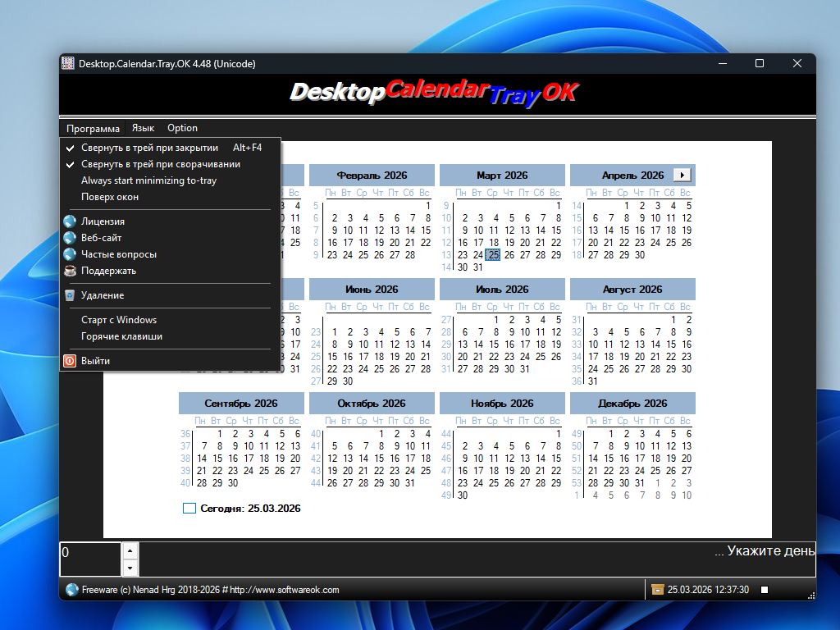Turn on Поверх окон option

110,197
